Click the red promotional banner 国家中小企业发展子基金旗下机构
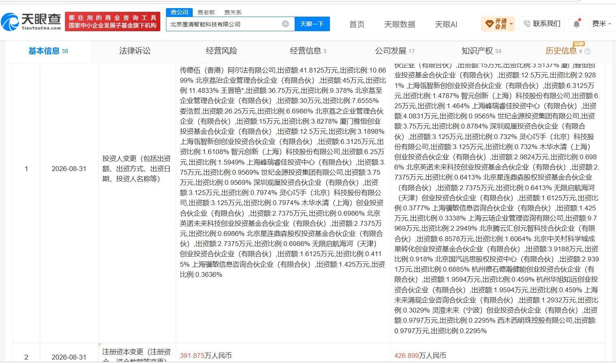The image size is (616, 364). (x=112, y=21)
